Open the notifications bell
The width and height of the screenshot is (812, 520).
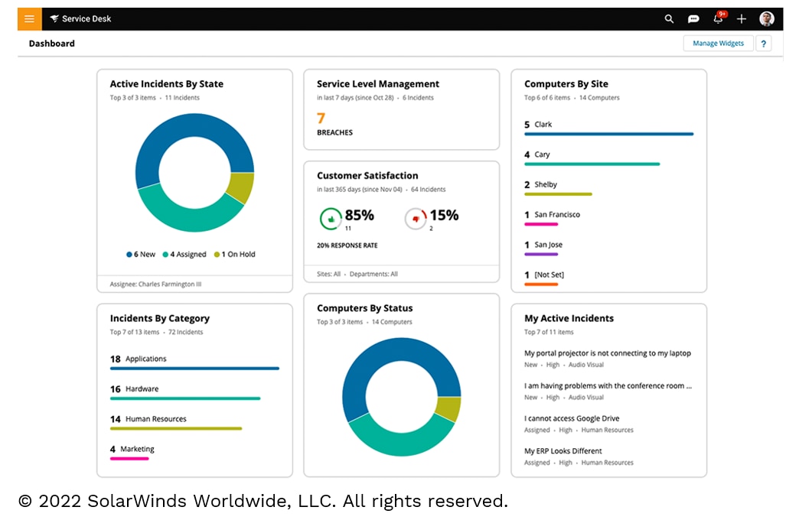[718, 19]
